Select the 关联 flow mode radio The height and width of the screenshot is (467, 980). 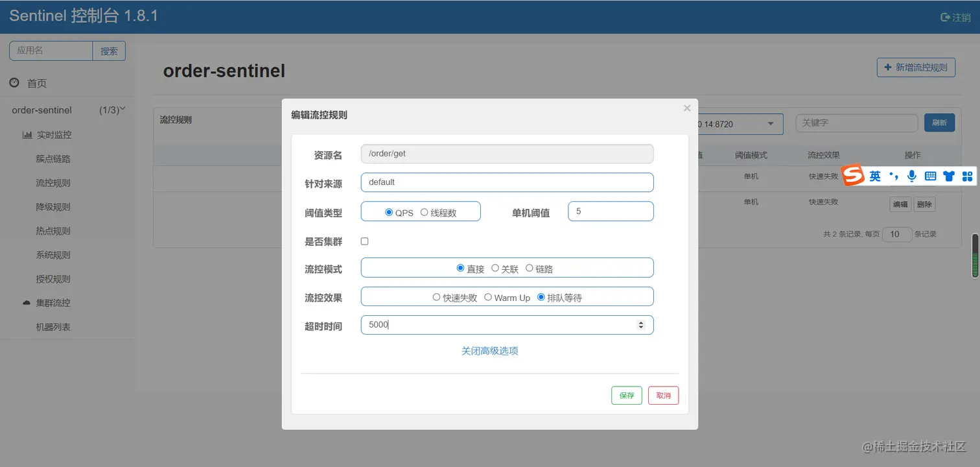coord(495,268)
